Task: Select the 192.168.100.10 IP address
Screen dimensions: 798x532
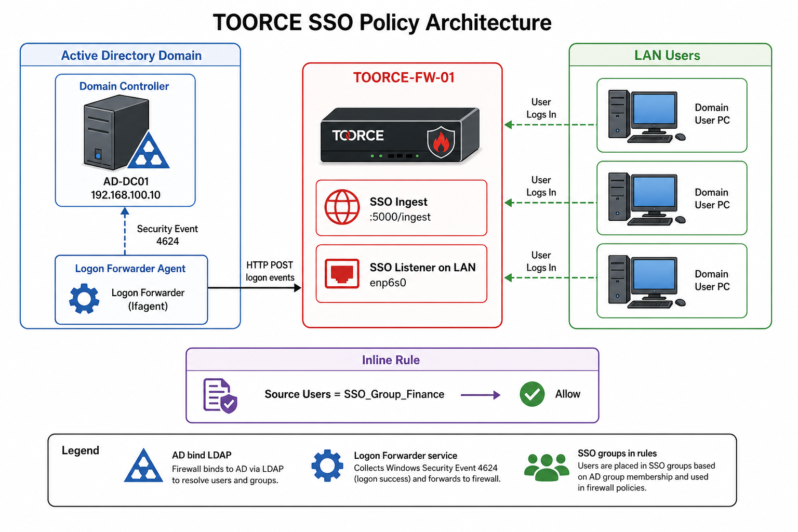Action: coord(126,195)
